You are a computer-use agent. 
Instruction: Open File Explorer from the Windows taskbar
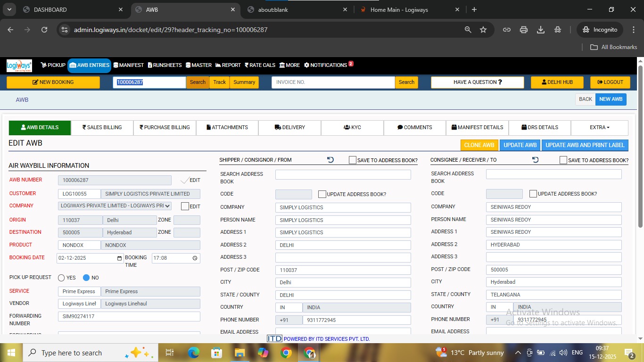(x=240, y=353)
